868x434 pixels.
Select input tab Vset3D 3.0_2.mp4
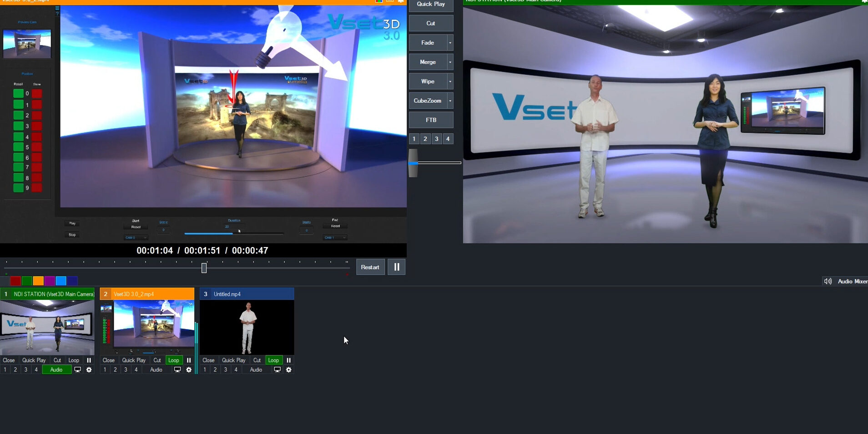coord(147,294)
